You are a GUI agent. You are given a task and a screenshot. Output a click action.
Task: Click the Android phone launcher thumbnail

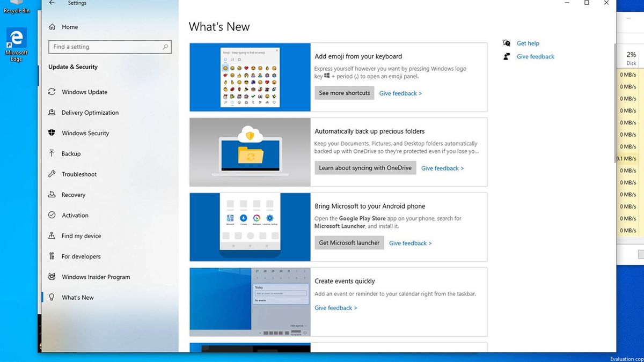pos(250,227)
